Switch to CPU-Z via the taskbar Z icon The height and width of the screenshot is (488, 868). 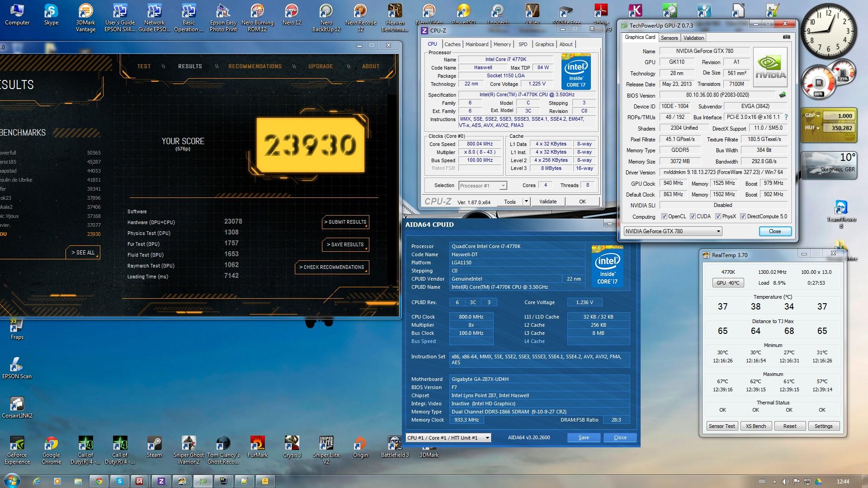point(161,481)
